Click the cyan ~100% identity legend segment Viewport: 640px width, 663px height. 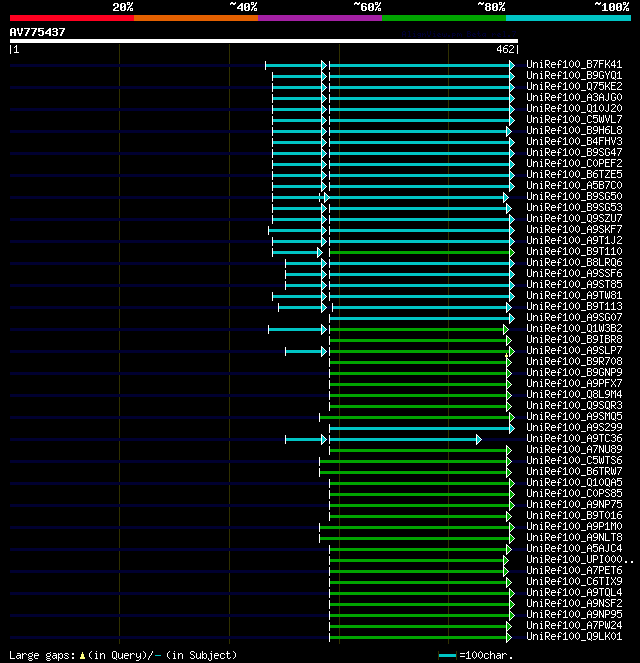point(568,18)
